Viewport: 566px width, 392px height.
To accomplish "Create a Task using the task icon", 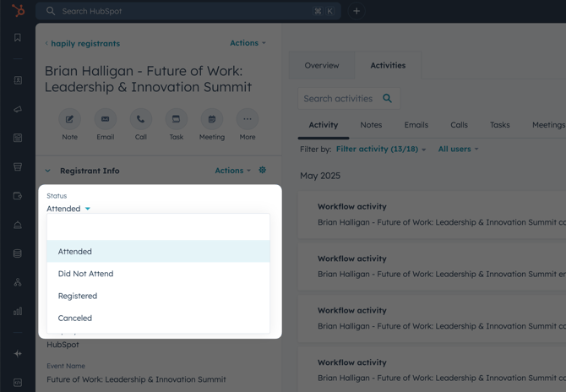I will tap(176, 119).
